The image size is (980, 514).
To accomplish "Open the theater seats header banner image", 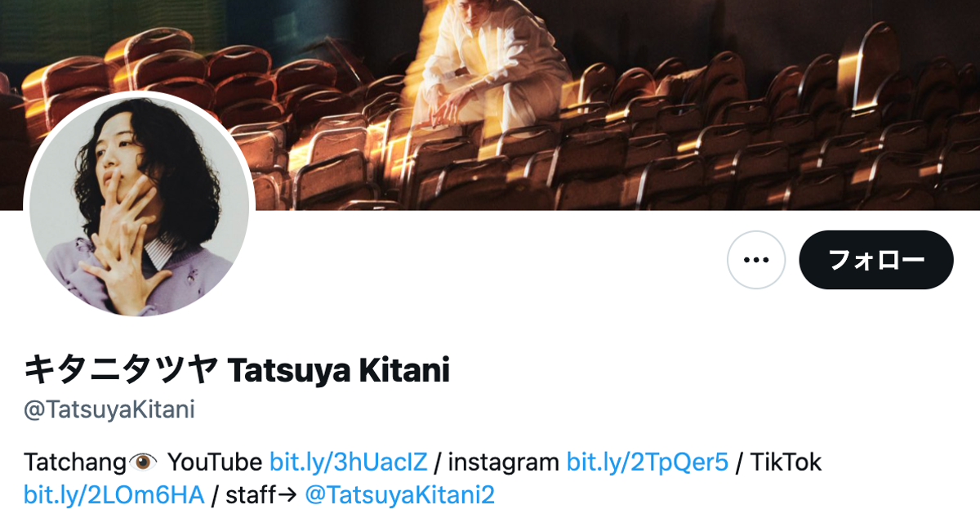I will coord(490,105).
